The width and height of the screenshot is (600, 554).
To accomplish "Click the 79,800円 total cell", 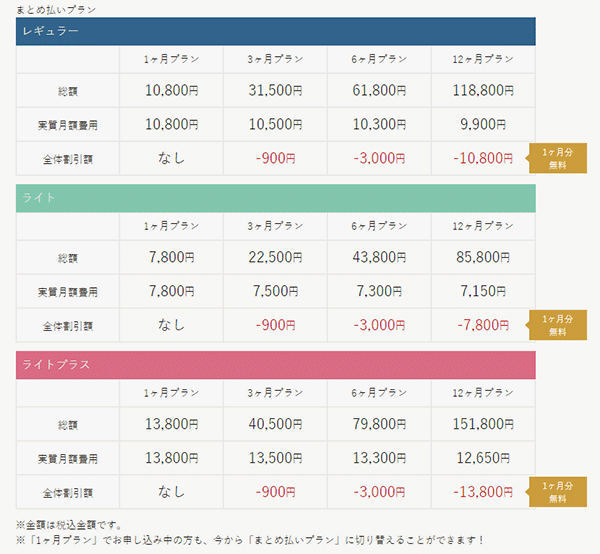I will tap(379, 424).
